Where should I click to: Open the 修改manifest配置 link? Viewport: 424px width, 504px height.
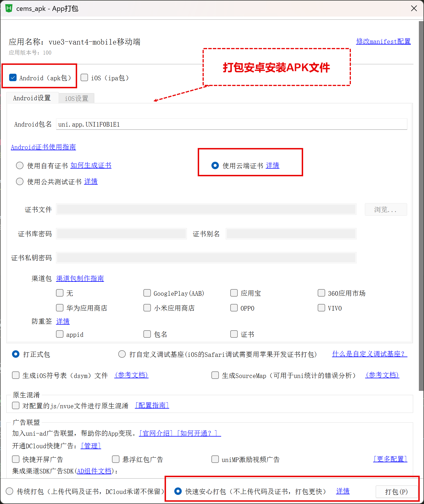(383, 41)
